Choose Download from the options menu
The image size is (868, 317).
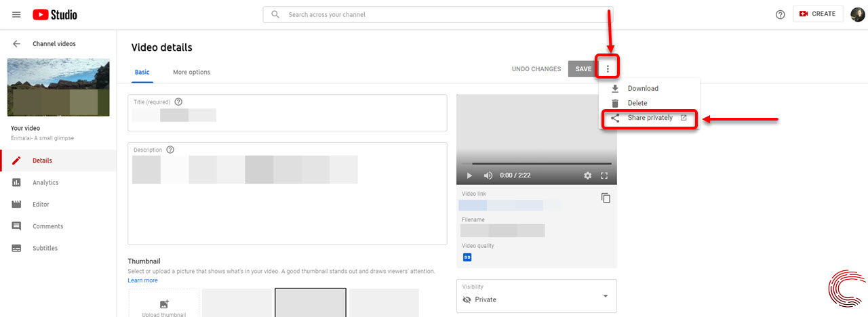pyautogui.click(x=649, y=89)
